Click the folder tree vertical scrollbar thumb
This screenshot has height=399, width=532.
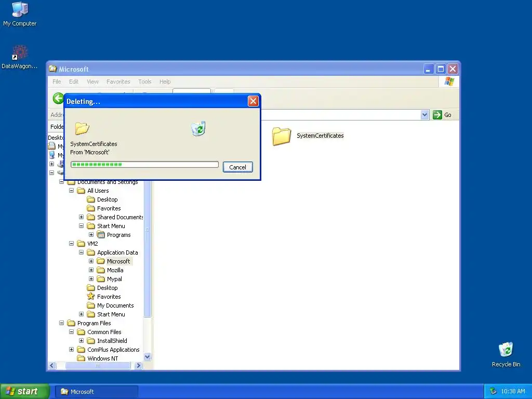pyautogui.click(x=147, y=249)
